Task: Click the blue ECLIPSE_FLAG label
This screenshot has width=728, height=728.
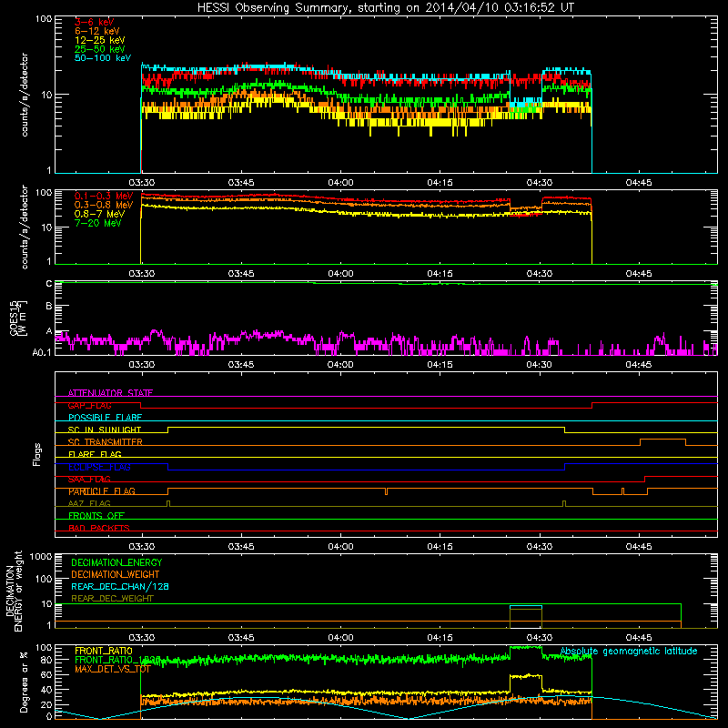Action: [x=99, y=467]
